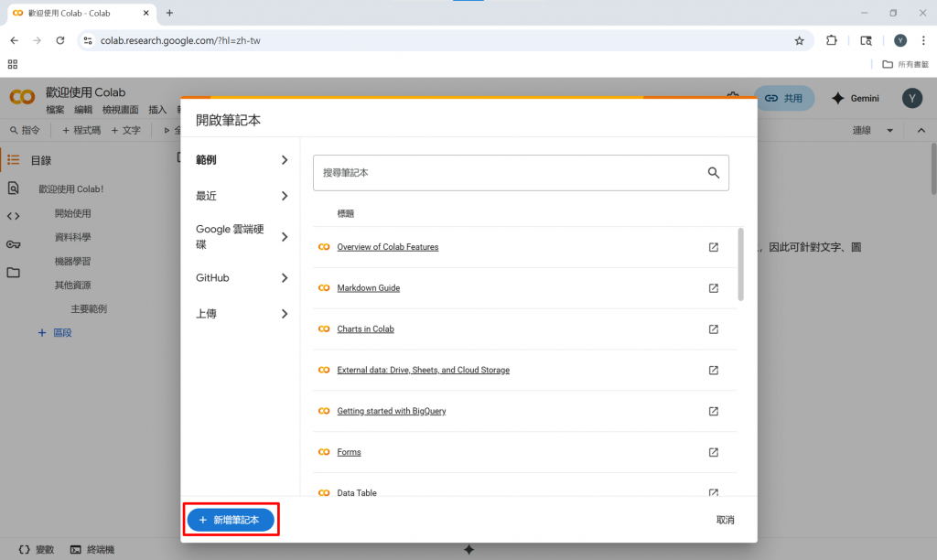Image resolution: width=937 pixels, height=560 pixels.
Task: Click 取消 to close the dialog
Action: pyautogui.click(x=725, y=520)
